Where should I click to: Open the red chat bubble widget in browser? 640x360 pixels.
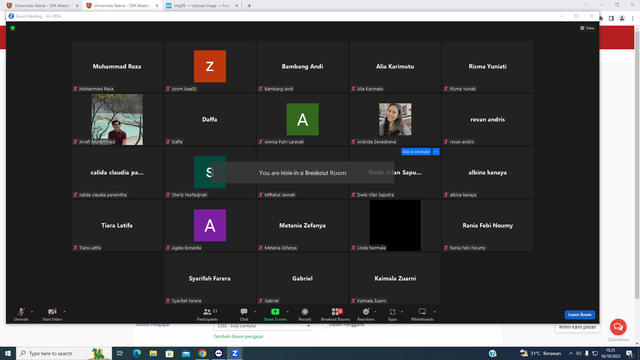618,327
